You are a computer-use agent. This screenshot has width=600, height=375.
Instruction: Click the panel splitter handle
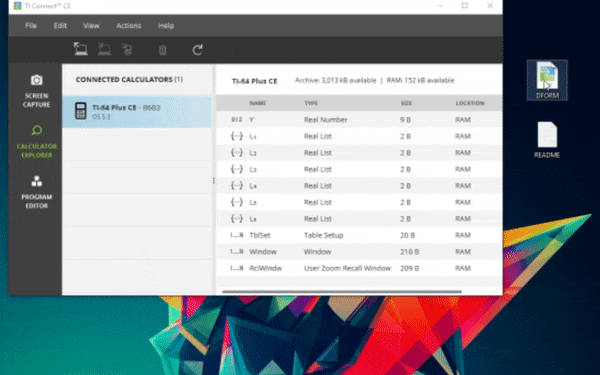tap(214, 180)
